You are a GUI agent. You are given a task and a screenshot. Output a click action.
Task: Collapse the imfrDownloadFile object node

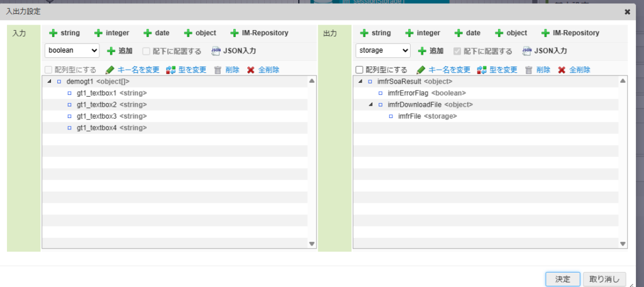tap(370, 105)
